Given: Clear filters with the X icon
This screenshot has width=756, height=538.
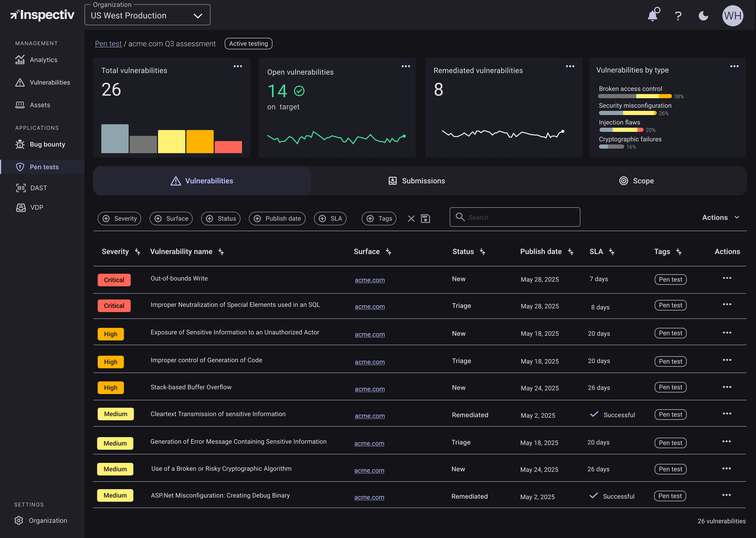Looking at the screenshot, I should [x=411, y=218].
